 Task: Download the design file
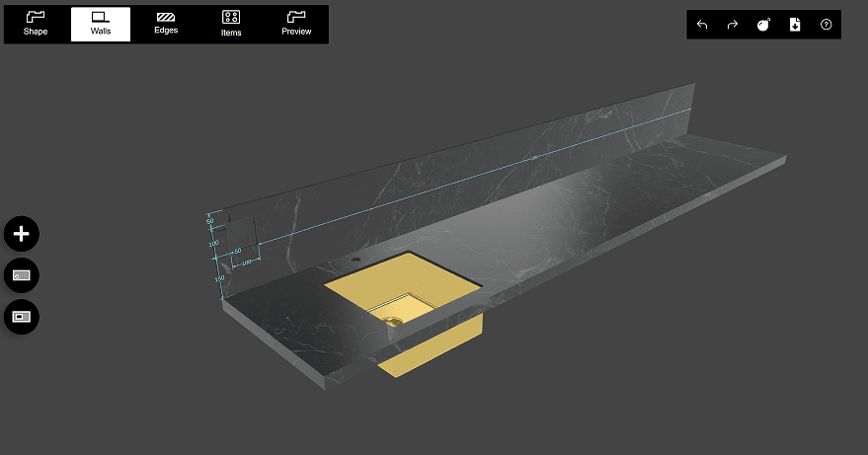coord(795,25)
